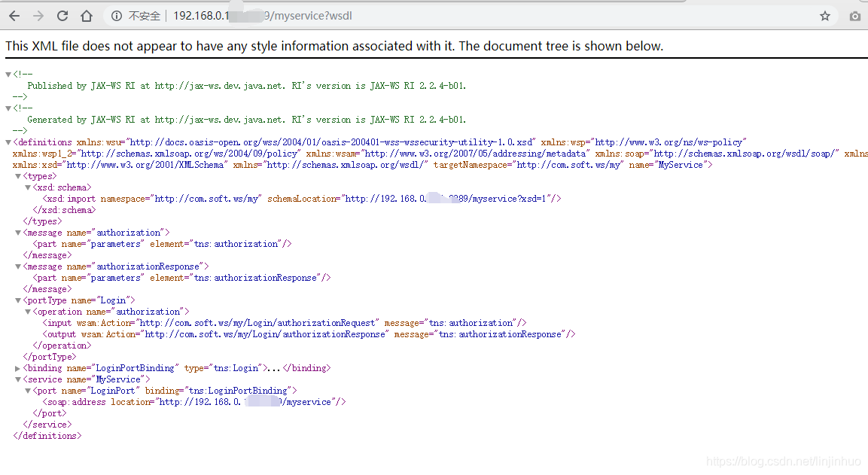Collapse the authorization operation element
This screenshot has height=475, width=868.
pos(27,311)
